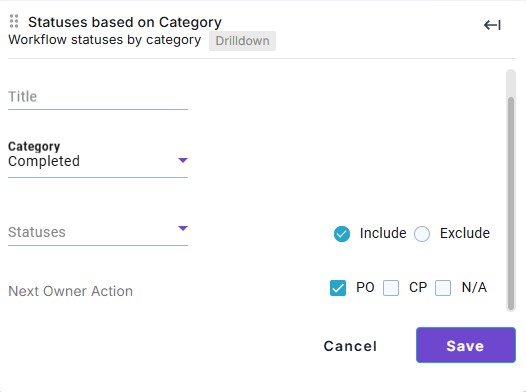
Task: Select the Include radio button
Action: coord(342,234)
